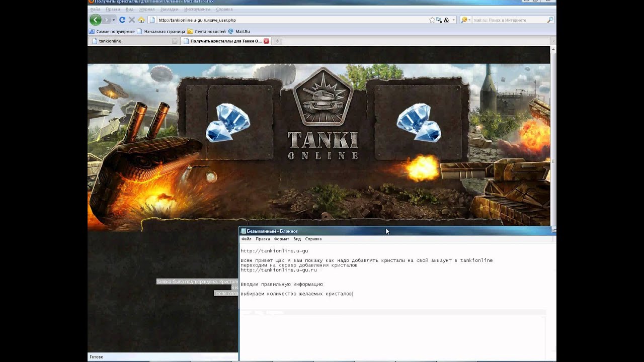
Task: Open Самые популярные bookmark
Action: coord(112,31)
